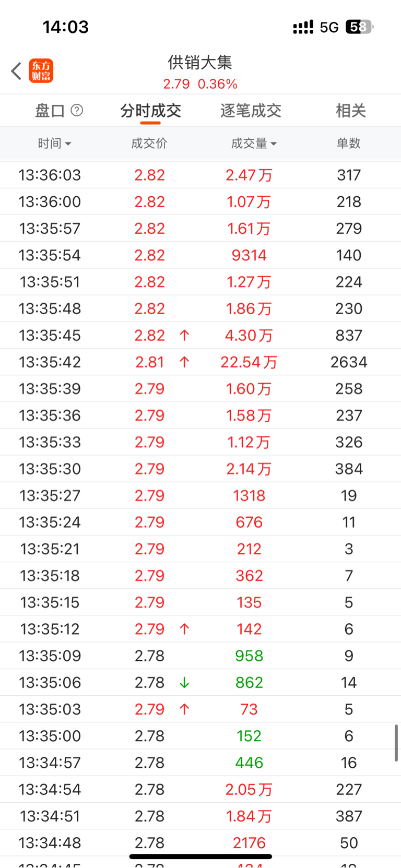Sort by the 时间 column dropdown

tap(54, 143)
